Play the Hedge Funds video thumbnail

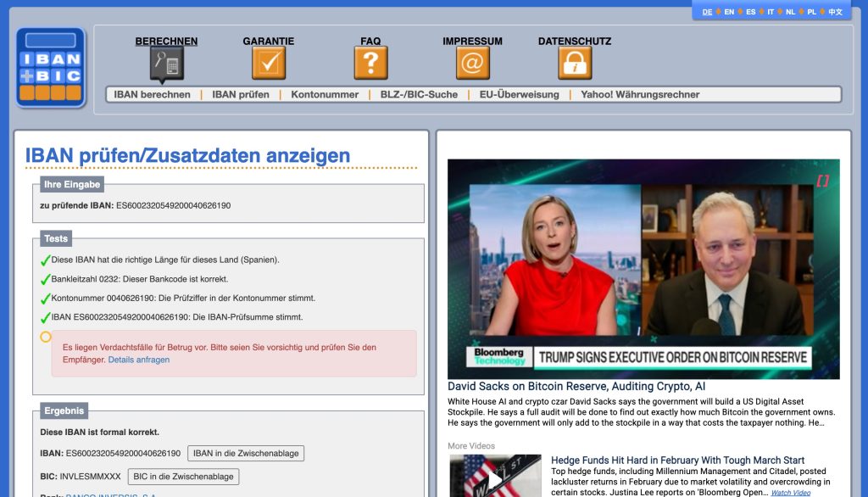(x=495, y=476)
